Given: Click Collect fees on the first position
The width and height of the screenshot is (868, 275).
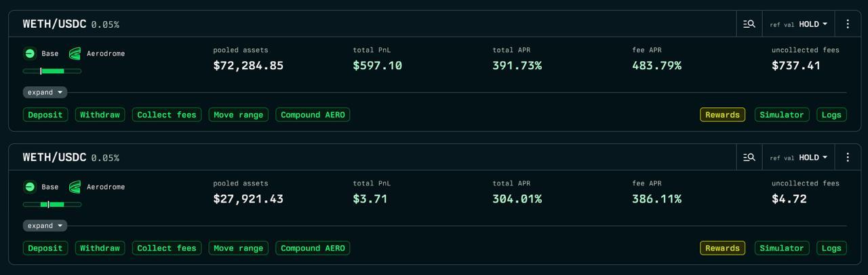Looking at the screenshot, I should pyautogui.click(x=167, y=115).
